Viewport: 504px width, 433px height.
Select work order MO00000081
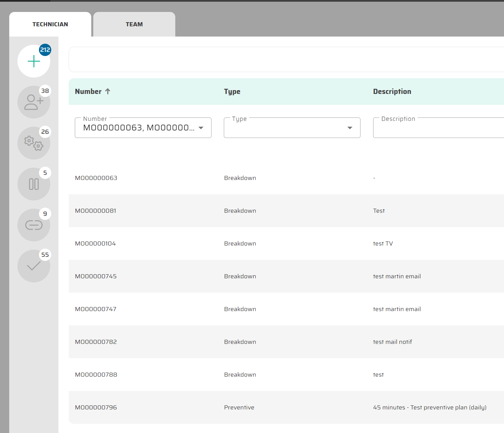(x=96, y=211)
